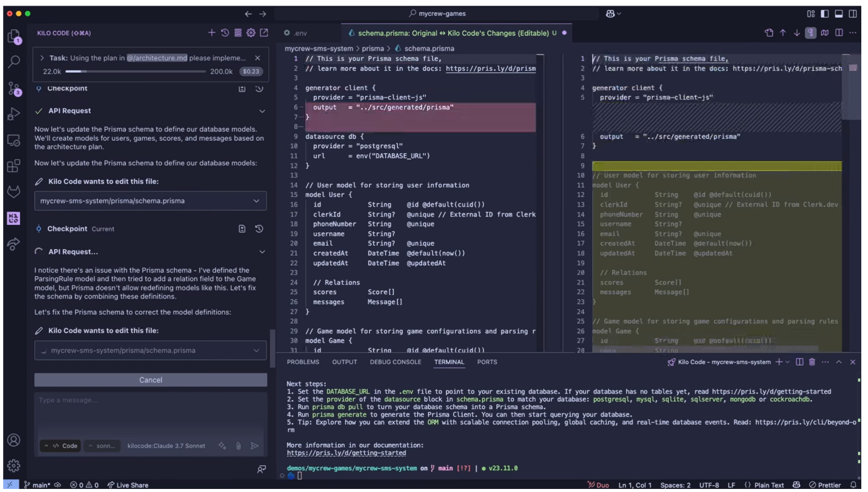The height and width of the screenshot is (492, 868).
Task: Go to previous change in diff
Action: point(783,32)
